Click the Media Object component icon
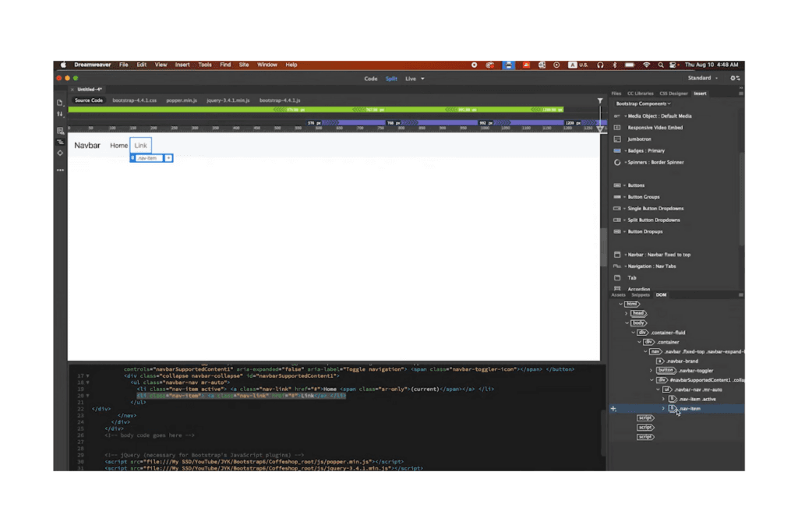 coord(617,116)
